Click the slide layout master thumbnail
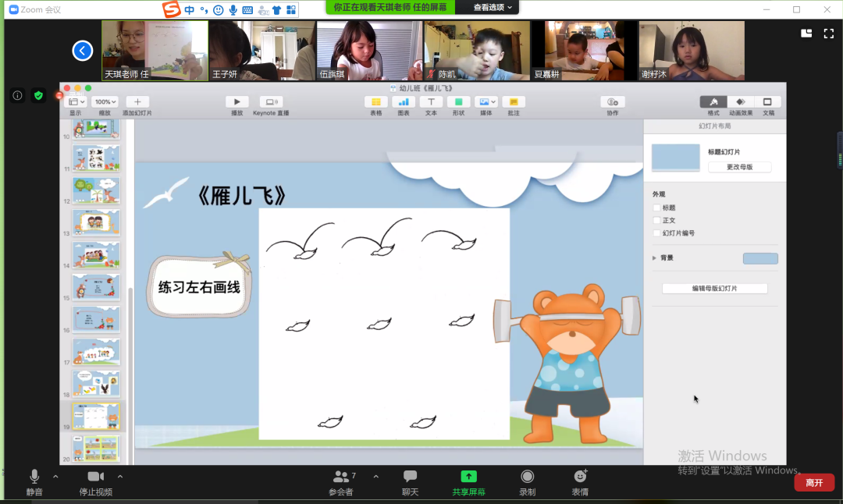Image resolution: width=843 pixels, height=504 pixels. [676, 158]
